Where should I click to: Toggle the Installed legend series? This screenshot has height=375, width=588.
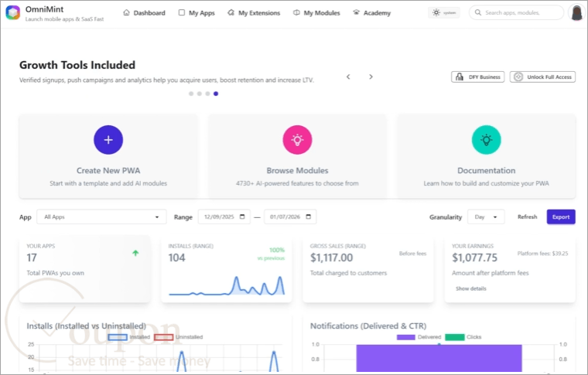click(129, 337)
